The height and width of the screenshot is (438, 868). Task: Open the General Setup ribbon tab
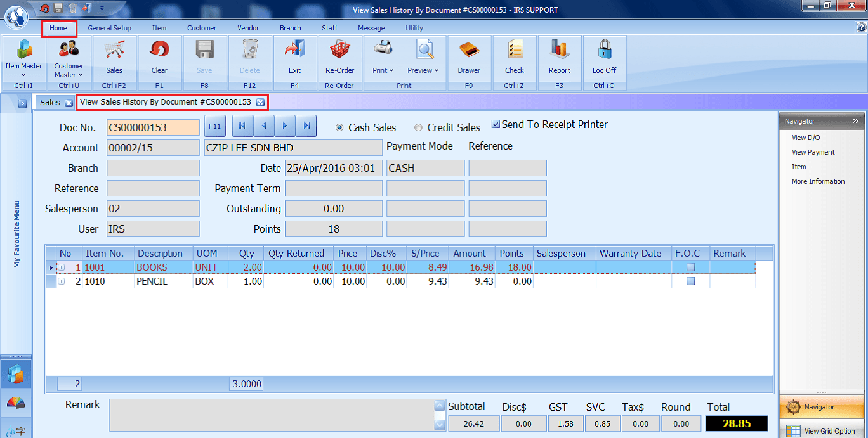click(x=110, y=28)
